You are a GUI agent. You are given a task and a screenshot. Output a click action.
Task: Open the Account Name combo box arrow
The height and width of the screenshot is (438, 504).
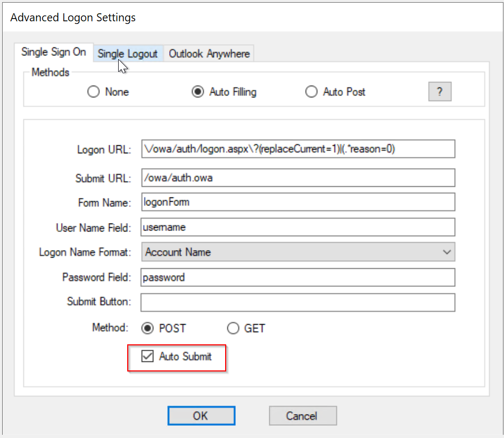tap(447, 252)
